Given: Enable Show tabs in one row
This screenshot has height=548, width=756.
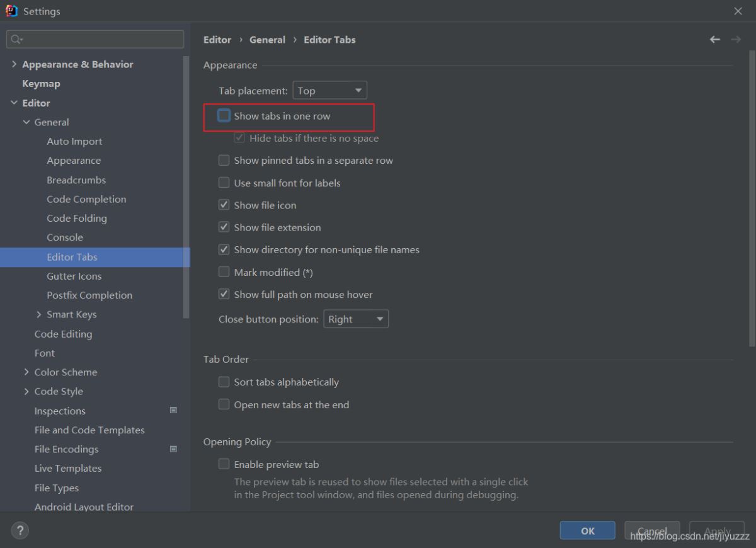Looking at the screenshot, I should pyautogui.click(x=224, y=116).
